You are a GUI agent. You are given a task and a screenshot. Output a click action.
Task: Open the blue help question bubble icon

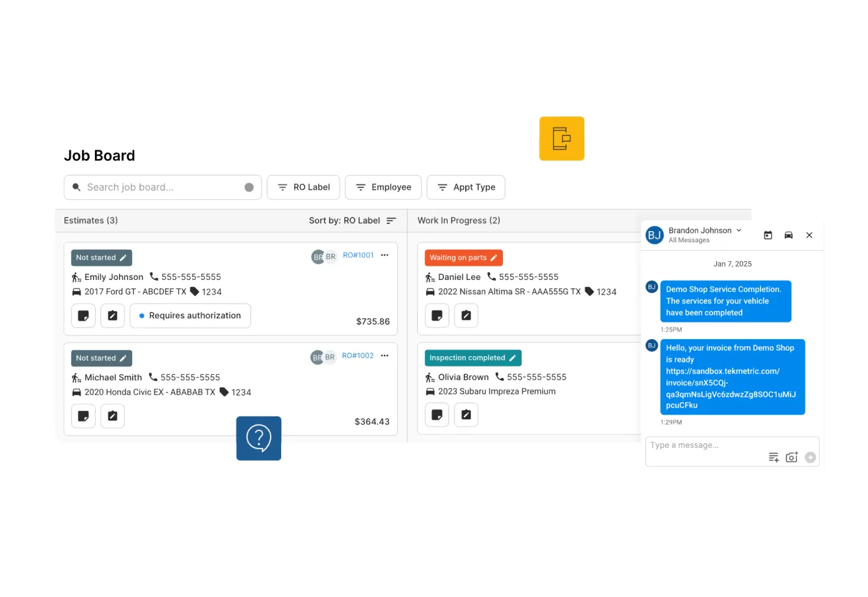coord(258,438)
